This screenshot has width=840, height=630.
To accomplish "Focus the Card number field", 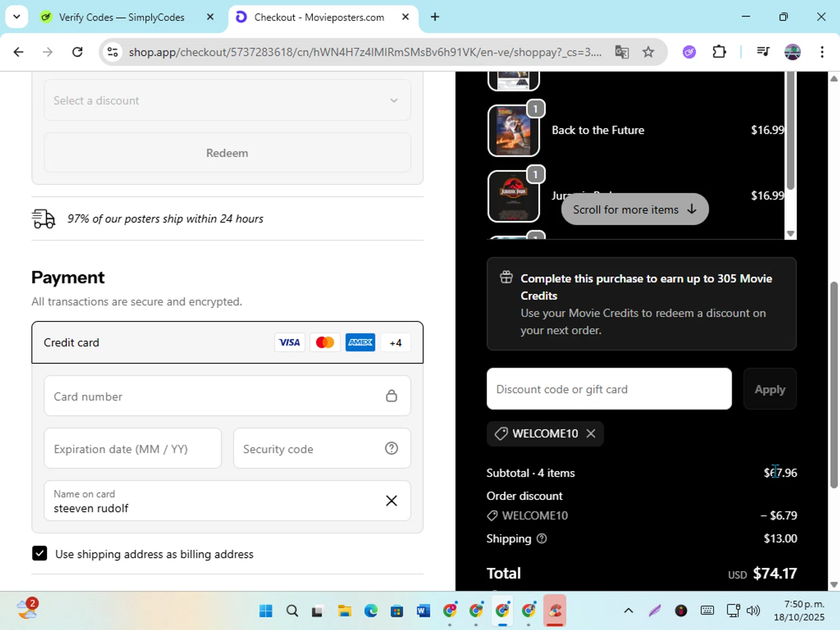I will tap(227, 396).
